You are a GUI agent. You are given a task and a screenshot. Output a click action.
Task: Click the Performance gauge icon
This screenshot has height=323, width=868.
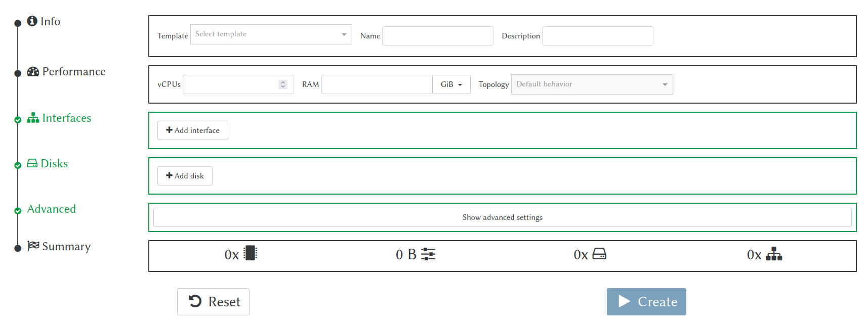pos(33,72)
